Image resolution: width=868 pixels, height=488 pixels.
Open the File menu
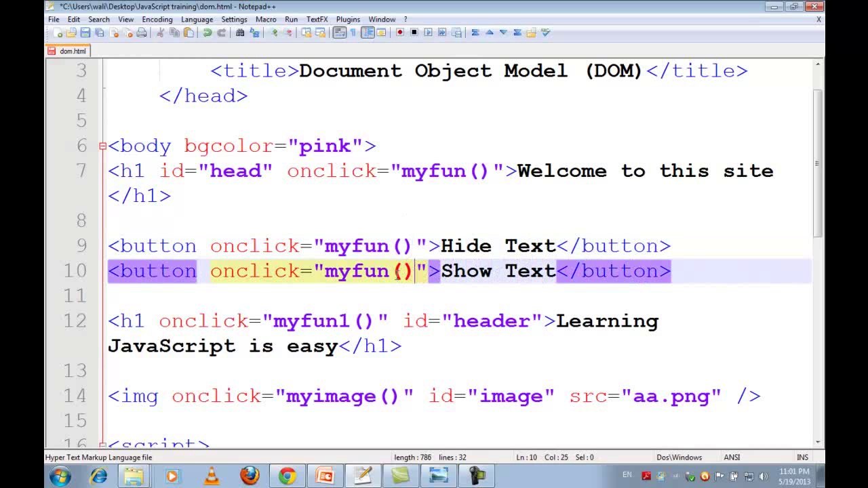click(x=54, y=20)
